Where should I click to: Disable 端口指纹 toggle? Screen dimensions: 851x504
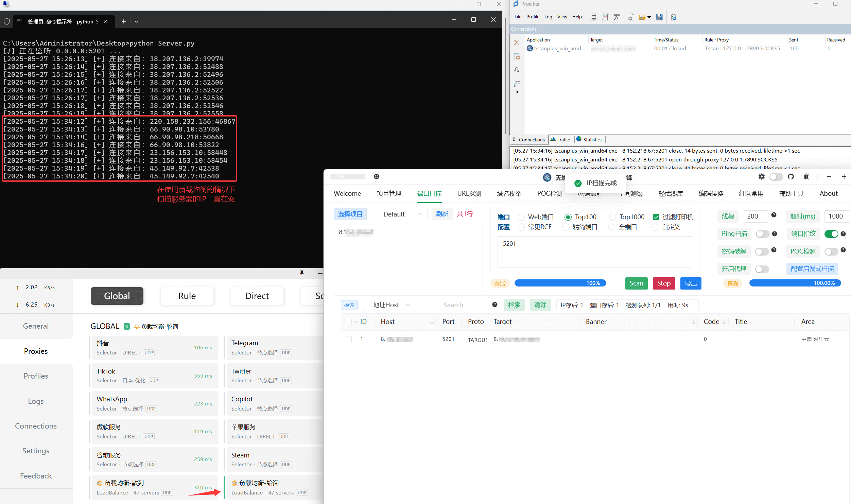(x=831, y=234)
